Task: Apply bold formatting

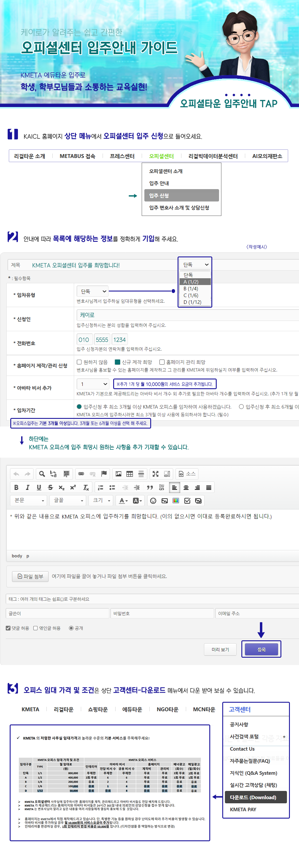Action: coord(16,487)
